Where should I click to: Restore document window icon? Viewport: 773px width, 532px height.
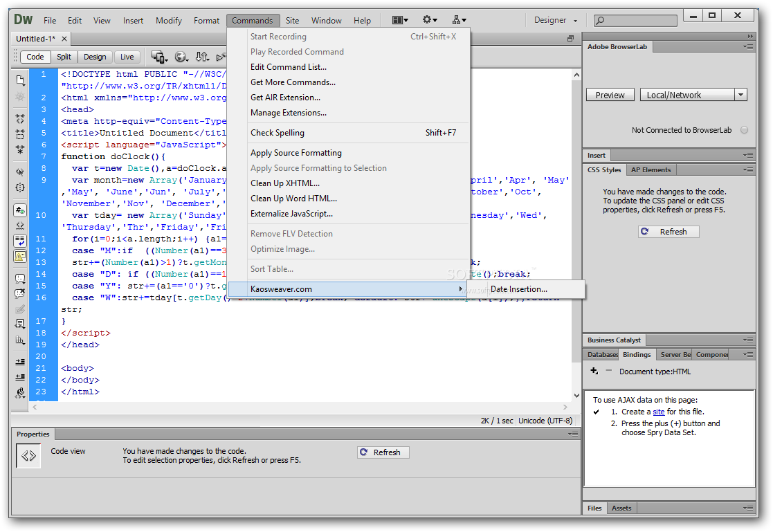coord(570,39)
